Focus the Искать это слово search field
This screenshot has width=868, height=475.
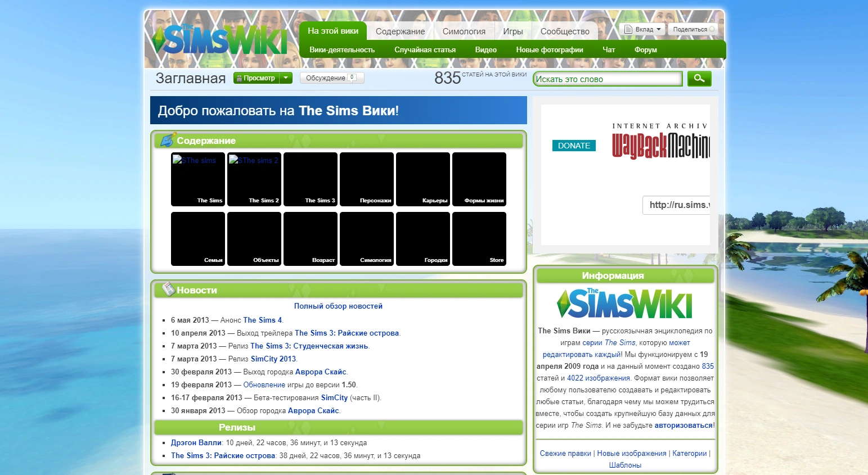click(x=608, y=79)
